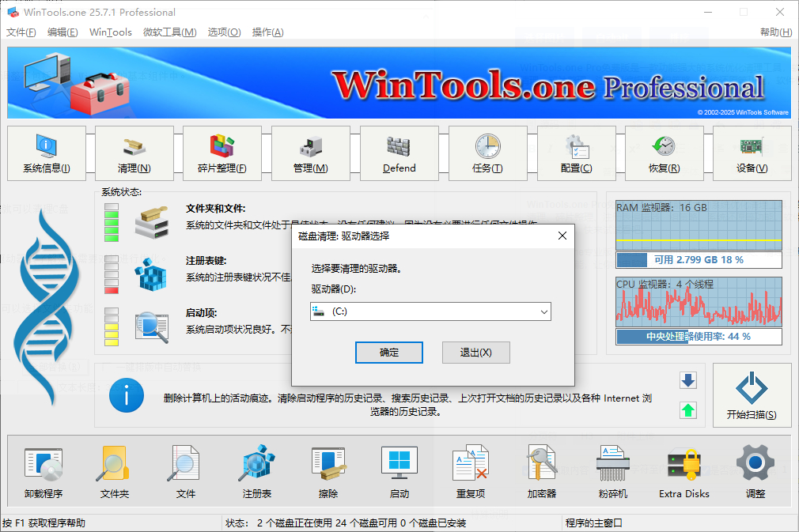The height and width of the screenshot is (532, 799).
Task: Open the 注册表 registry tool
Action: (x=256, y=472)
